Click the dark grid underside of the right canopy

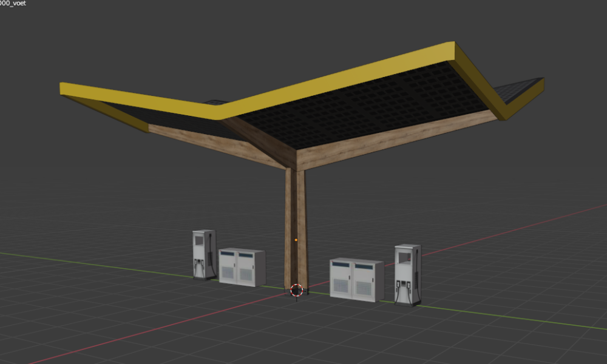[x=364, y=109]
